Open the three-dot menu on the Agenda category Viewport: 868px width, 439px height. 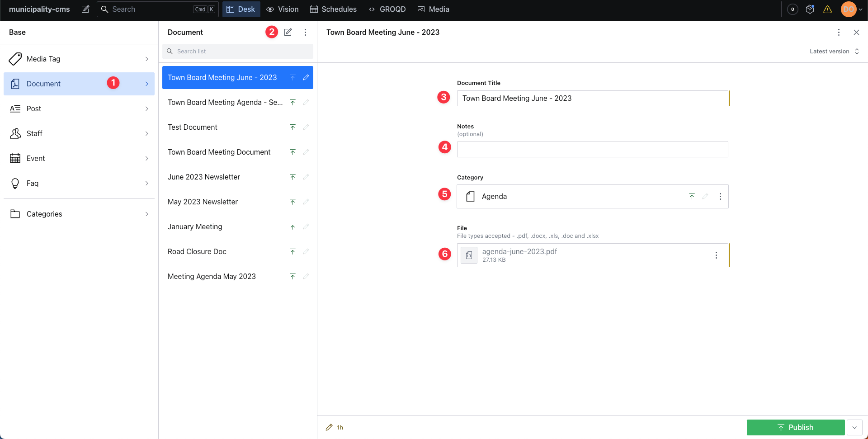tap(721, 196)
